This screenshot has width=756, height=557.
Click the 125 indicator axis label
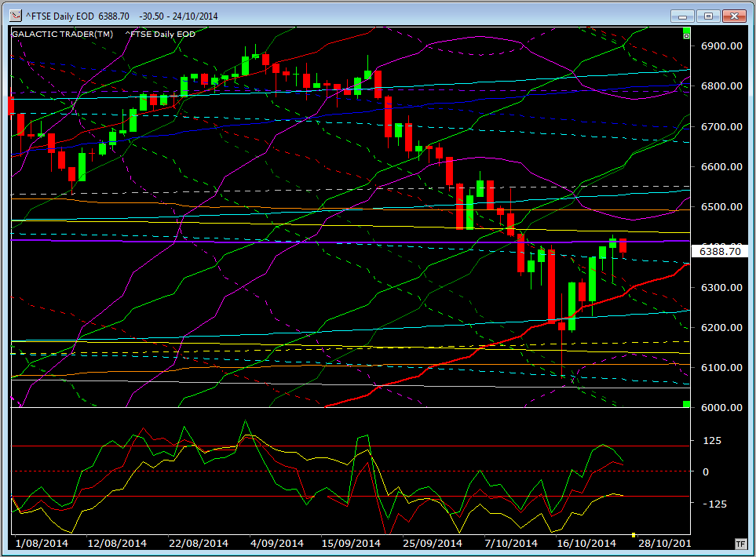point(712,441)
